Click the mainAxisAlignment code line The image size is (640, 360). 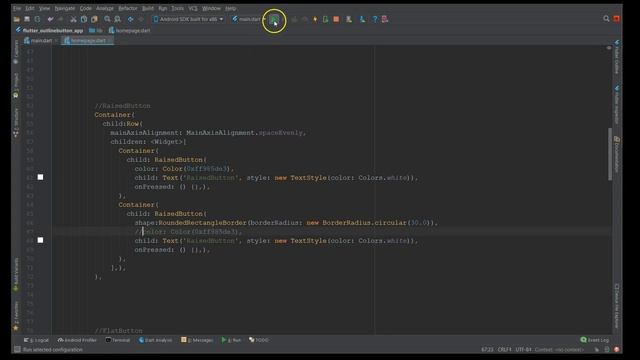tap(208, 133)
